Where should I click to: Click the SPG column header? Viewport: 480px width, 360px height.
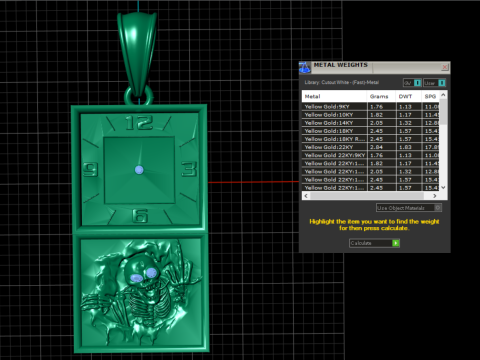(431, 96)
